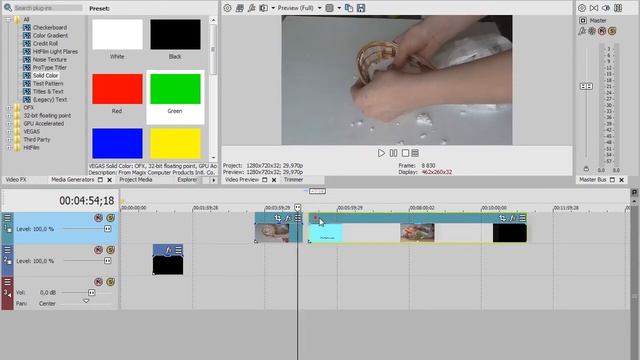Screen dimensions: 640x360
Task: Toggle Split Screen View icon in preview toolbar
Action: (x=264, y=8)
